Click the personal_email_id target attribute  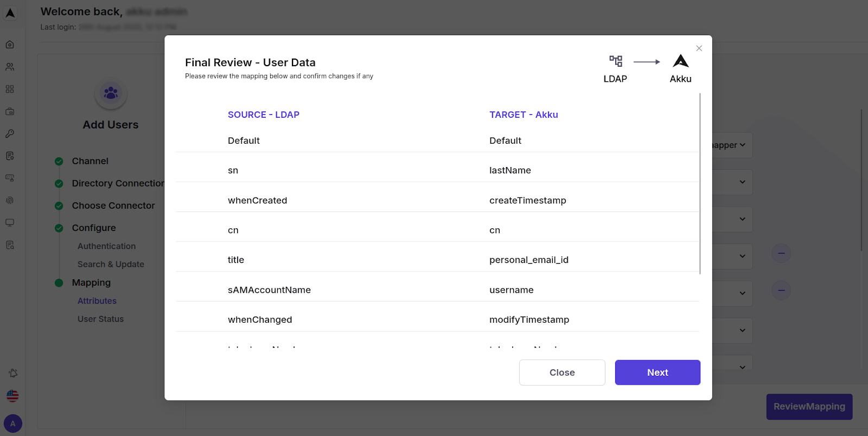[529, 260]
